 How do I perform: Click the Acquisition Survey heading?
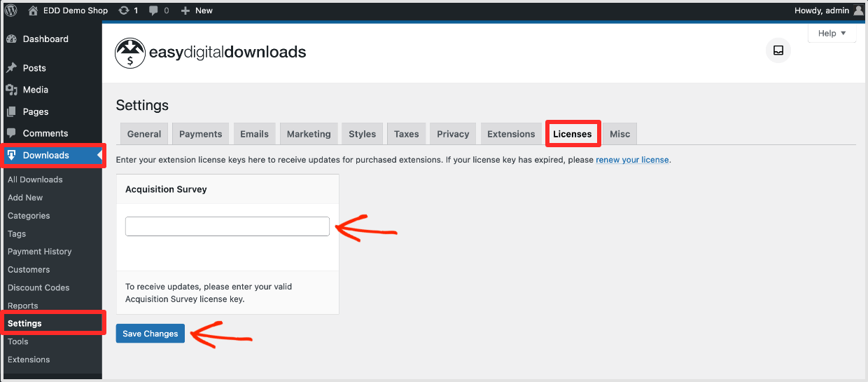[x=166, y=189]
